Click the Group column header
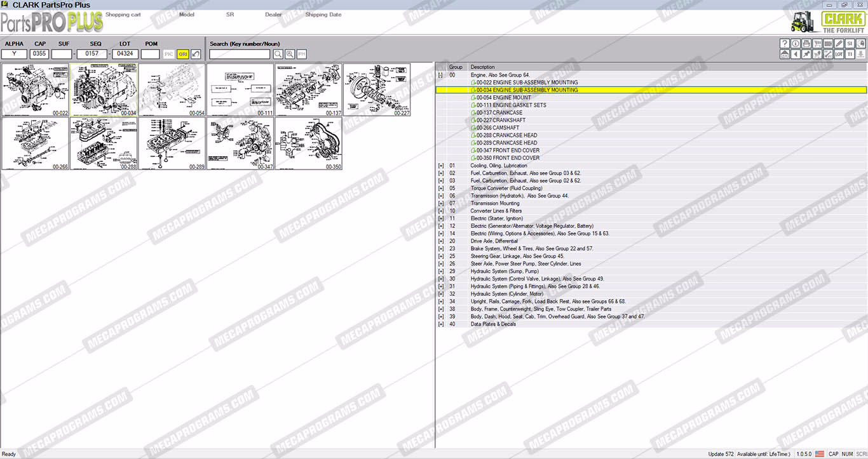 click(456, 67)
